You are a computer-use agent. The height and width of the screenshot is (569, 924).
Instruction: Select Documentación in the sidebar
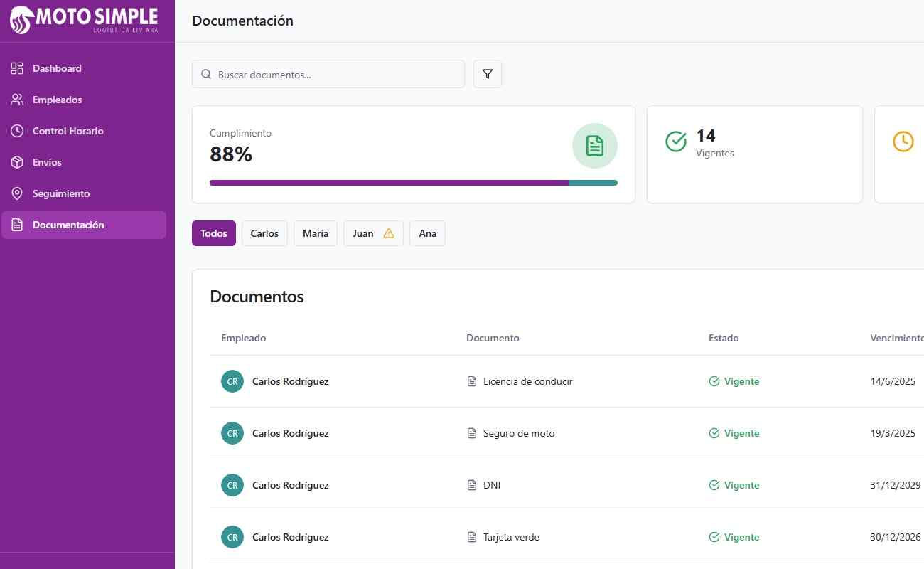pos(84,225)
